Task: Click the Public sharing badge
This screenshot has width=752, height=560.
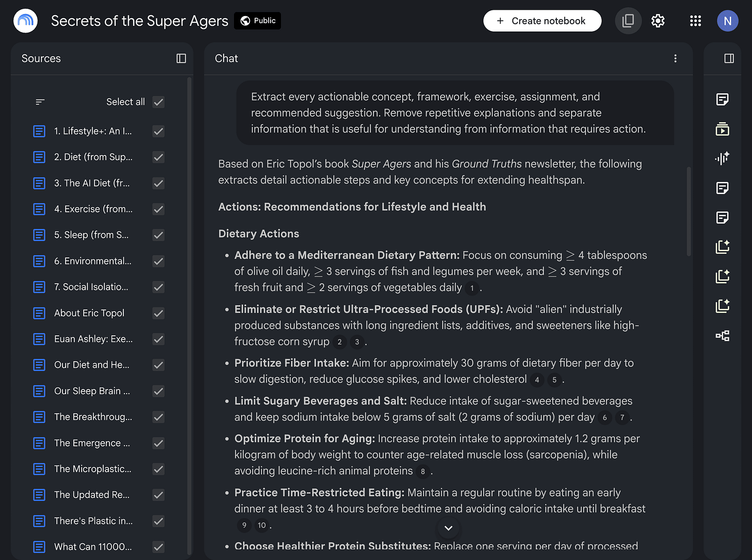Action: [x=257, y=21]
